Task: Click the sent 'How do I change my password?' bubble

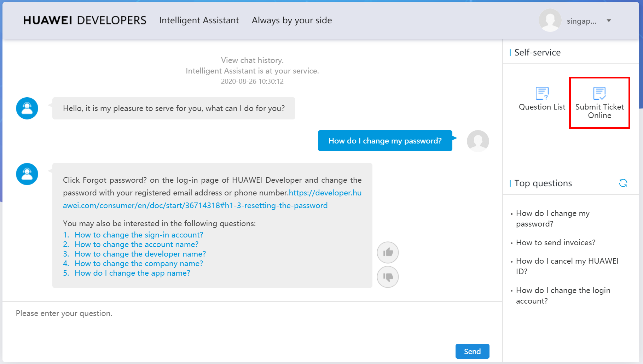Action: (385, 141)
